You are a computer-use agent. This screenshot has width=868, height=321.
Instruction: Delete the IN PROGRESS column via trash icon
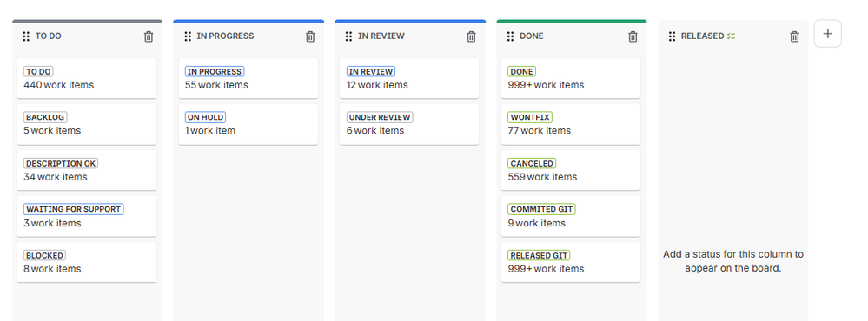pos(310,36)
